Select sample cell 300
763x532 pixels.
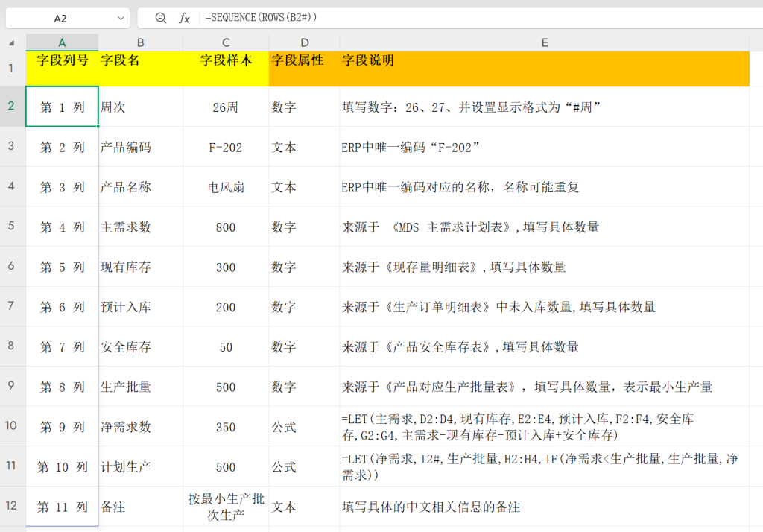point(226,267)
